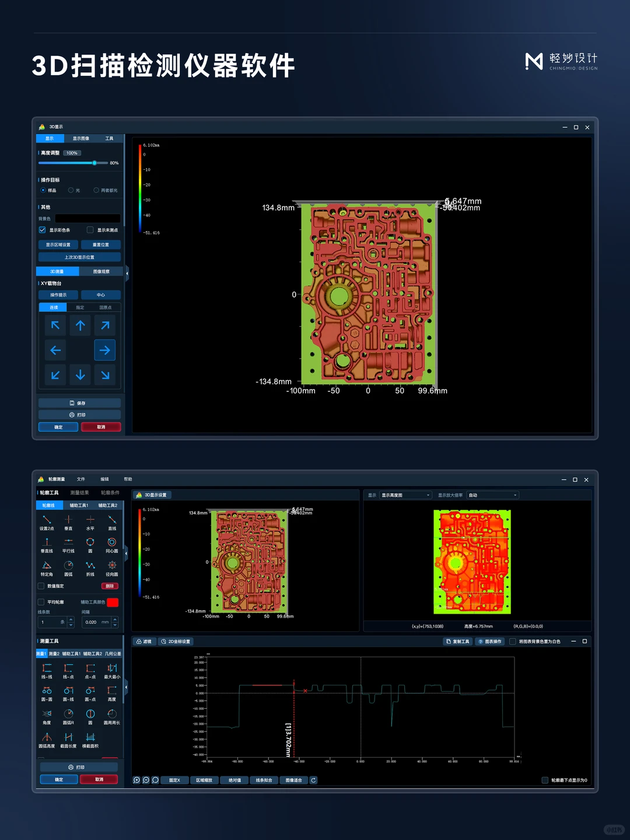630x840 pixels.
Task: Pick the 折线 polyline tool
Action: pyautogui.click(x=90, y=568)
